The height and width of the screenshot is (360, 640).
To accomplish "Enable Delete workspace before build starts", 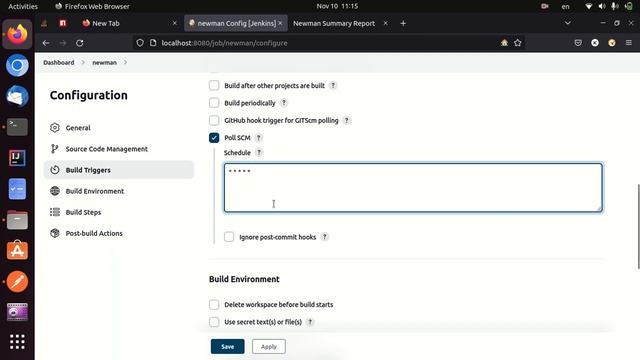I will click(x=214, y=304).
